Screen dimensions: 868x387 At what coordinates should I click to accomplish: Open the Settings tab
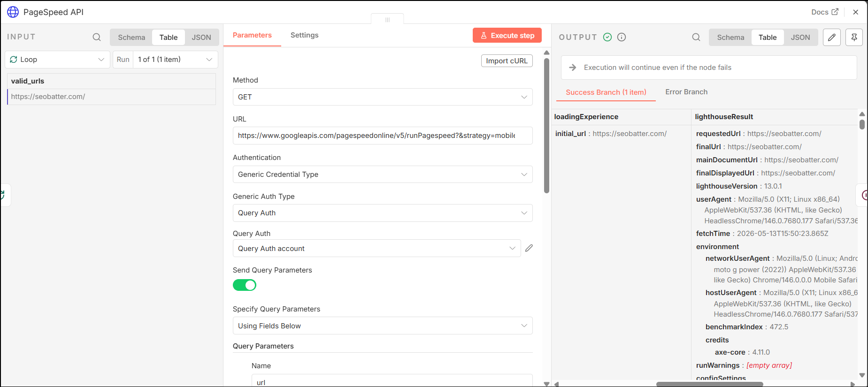(x=304, y=35)
